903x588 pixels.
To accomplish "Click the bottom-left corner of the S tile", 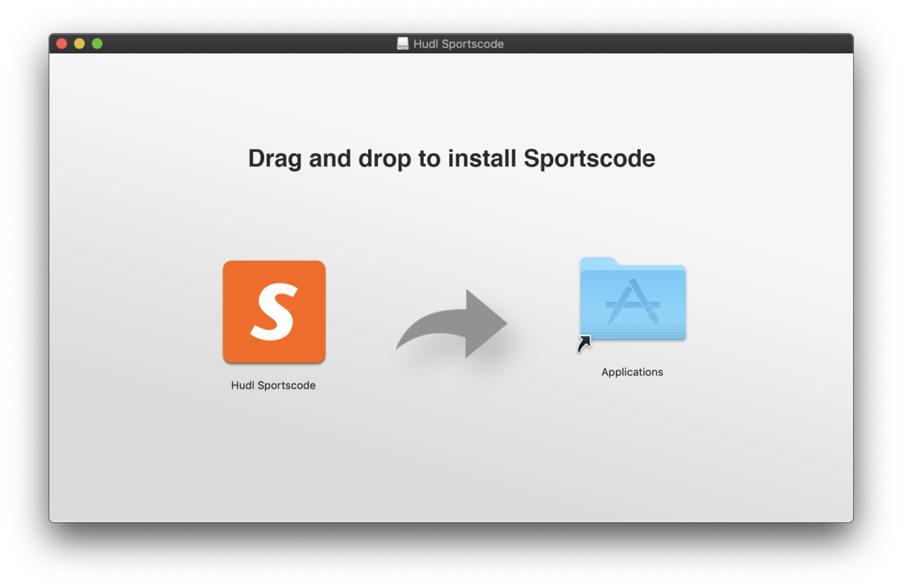I will 227,358.
